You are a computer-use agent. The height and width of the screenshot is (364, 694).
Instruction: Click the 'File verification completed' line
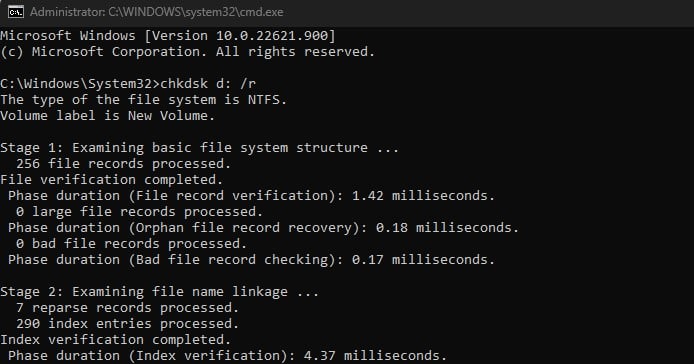coord(112,179)
